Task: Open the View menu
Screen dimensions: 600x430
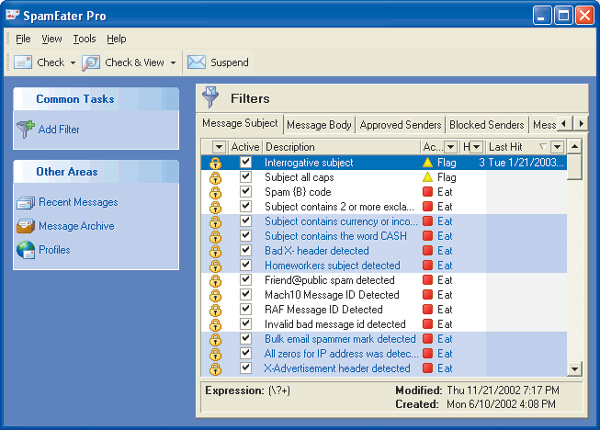Action: [52, 39]
